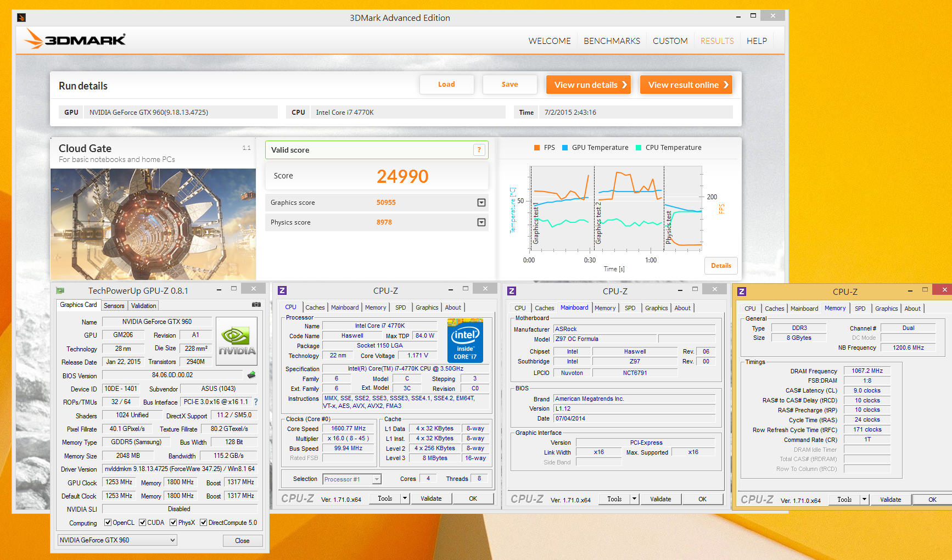
Task: Click the NVIDIA logo in GPU-Z
Action: click(237, 341)
